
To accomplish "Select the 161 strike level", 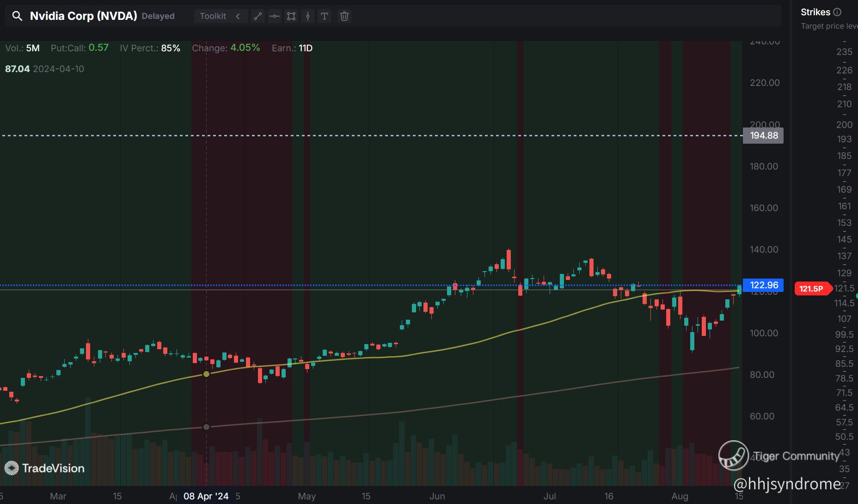I will 844,206.
